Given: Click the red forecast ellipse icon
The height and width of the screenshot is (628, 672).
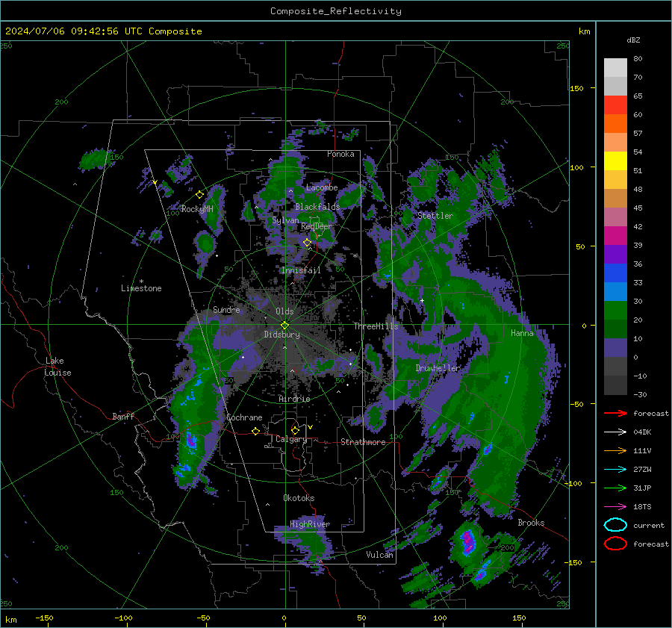Looking at the screenshot, I should point(615,544).
